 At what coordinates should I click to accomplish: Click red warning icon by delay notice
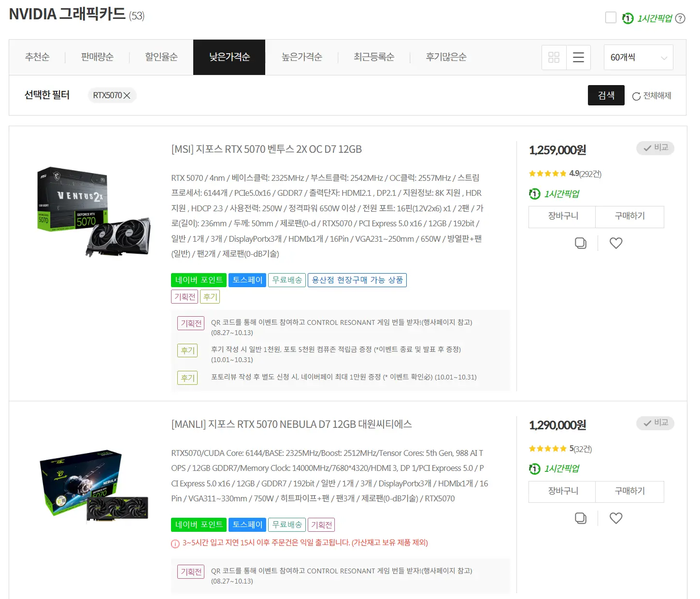click(175, 543)
